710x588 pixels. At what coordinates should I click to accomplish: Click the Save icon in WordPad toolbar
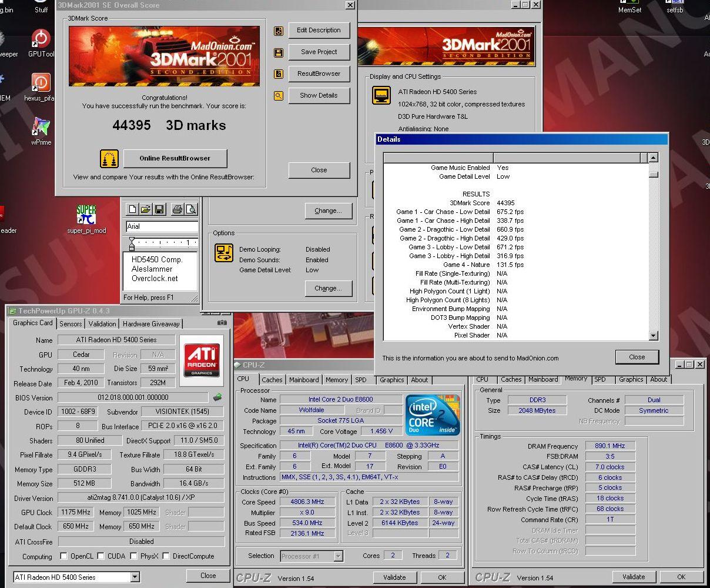tap(159, 209)
